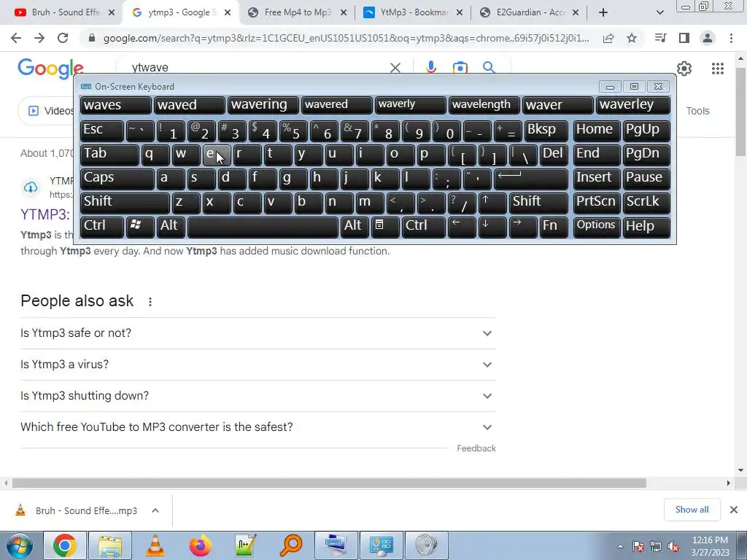Clear the Google search box with X
This screenshot has height=560, width=747.
(395, 68)
